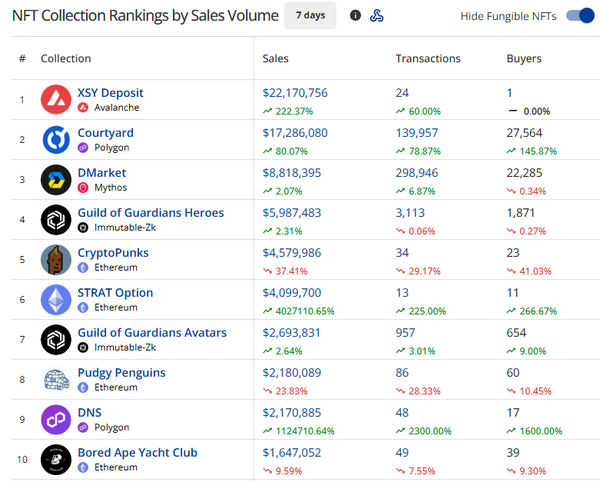Click the 22,285 buyers value for DMarket
600x482 pixels.
tap(524, 173)
